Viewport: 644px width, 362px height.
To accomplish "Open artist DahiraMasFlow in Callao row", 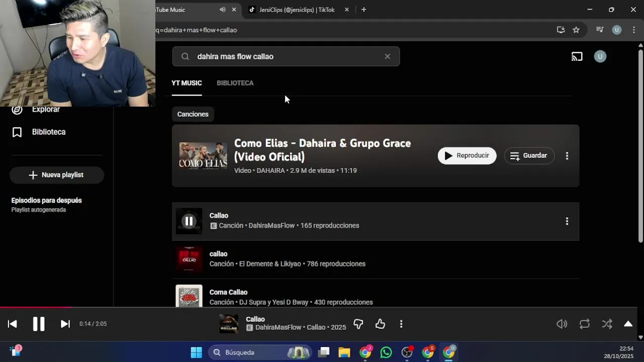I will (272, 226).
